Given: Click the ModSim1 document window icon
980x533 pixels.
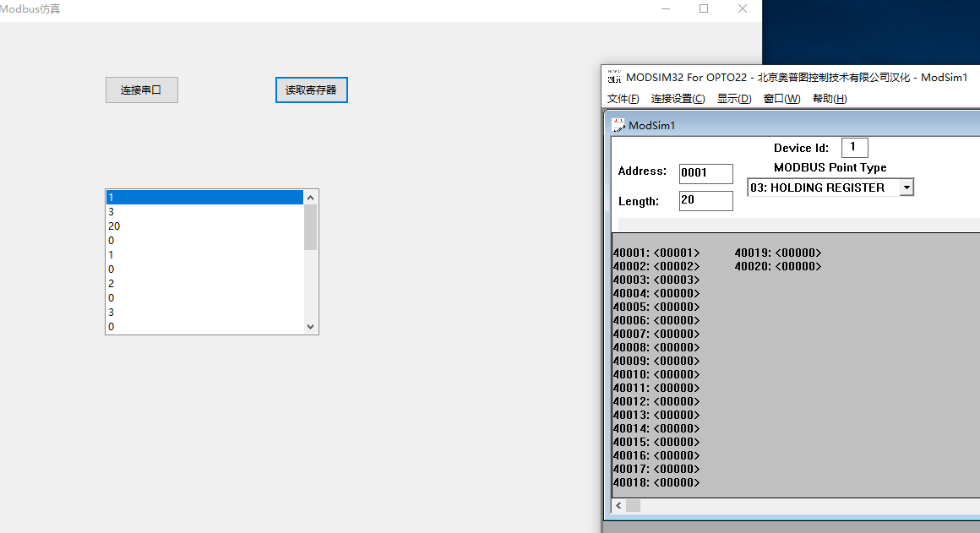Looking at the screenshot, I should (619, 125).
